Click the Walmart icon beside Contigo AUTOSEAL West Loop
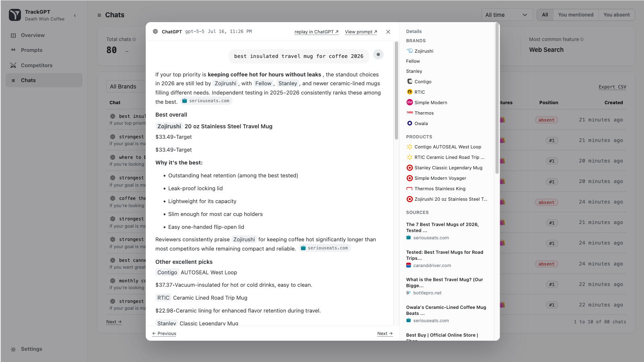This screenshot has height=362, width=644. tap(410, 147)
